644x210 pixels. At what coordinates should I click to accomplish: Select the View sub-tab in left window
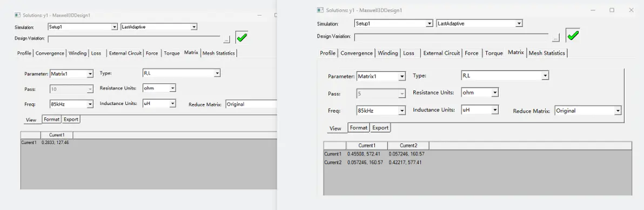point(31,120)
